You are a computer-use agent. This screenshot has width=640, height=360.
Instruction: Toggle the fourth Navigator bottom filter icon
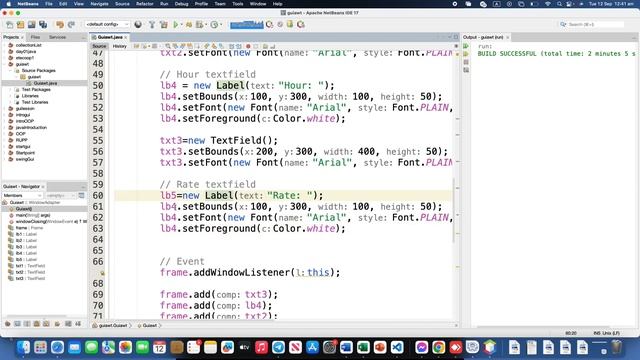[37, 324]
